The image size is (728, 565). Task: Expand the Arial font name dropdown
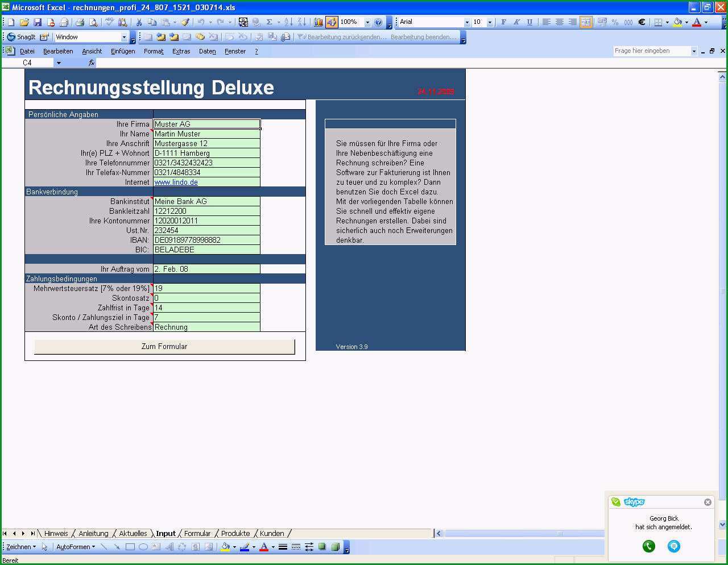click(x=467, y=22)
